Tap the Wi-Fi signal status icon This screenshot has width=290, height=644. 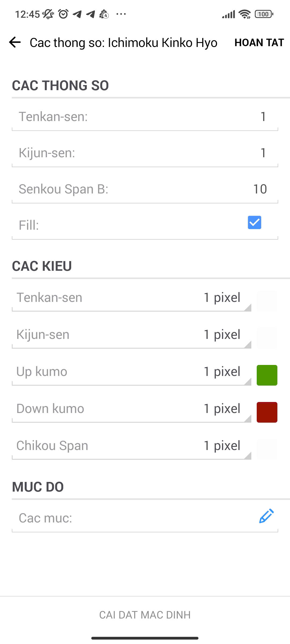pyautogui.click(x=245, y=14)
